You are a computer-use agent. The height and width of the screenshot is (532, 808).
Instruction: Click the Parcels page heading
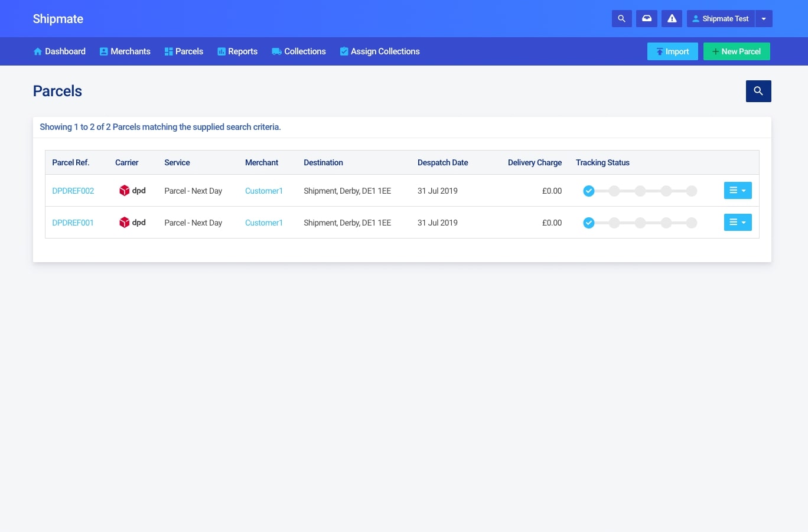point(57,91)
